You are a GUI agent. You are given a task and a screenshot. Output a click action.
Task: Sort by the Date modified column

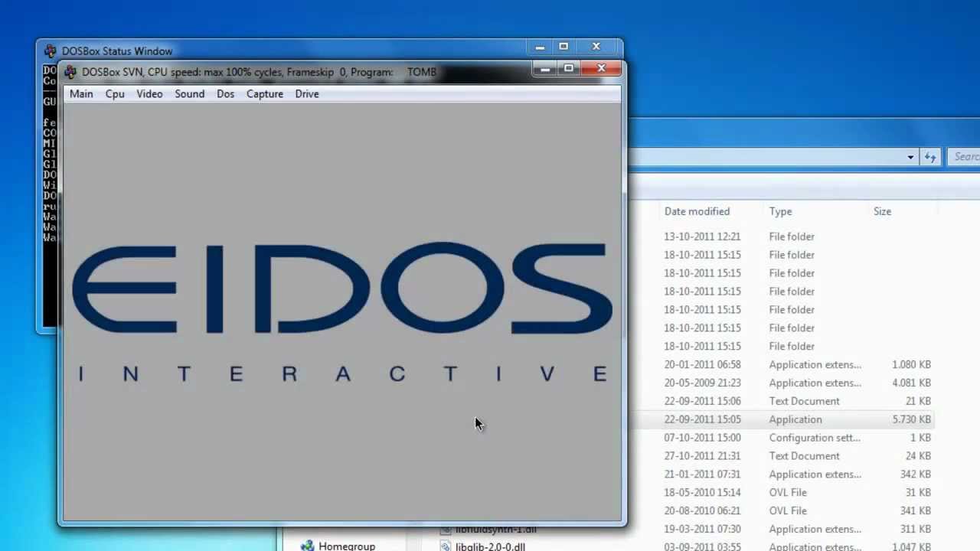click(697, 211)
